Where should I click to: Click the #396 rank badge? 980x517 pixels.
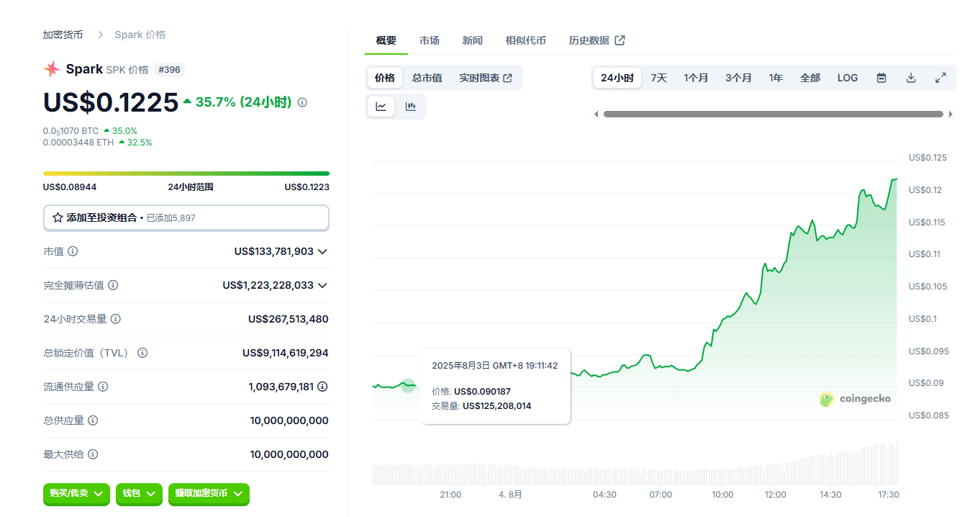(x=169, y=70)
